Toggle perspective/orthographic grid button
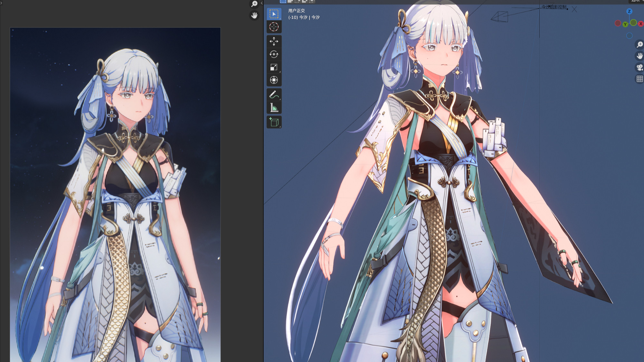 [x=639, y=79]
